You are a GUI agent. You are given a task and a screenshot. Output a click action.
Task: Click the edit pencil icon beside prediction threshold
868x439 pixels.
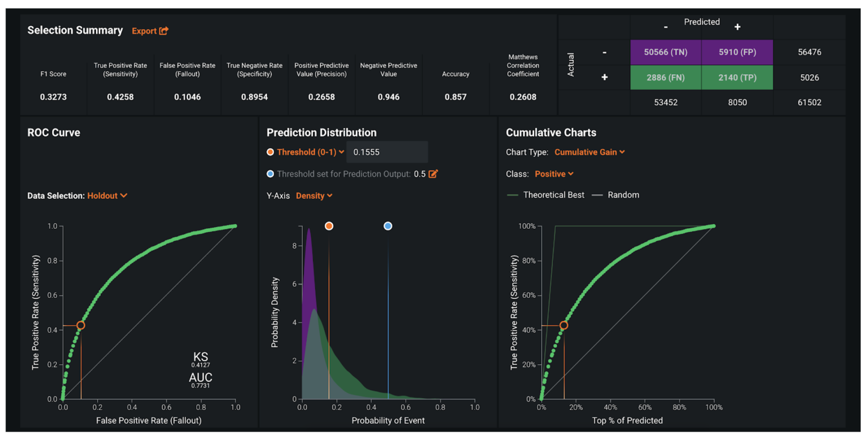tap(433, 174)
